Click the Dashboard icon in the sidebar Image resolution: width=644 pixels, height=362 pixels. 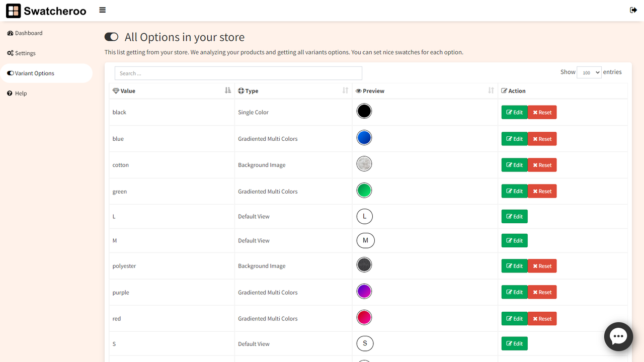tap(10, 33)
